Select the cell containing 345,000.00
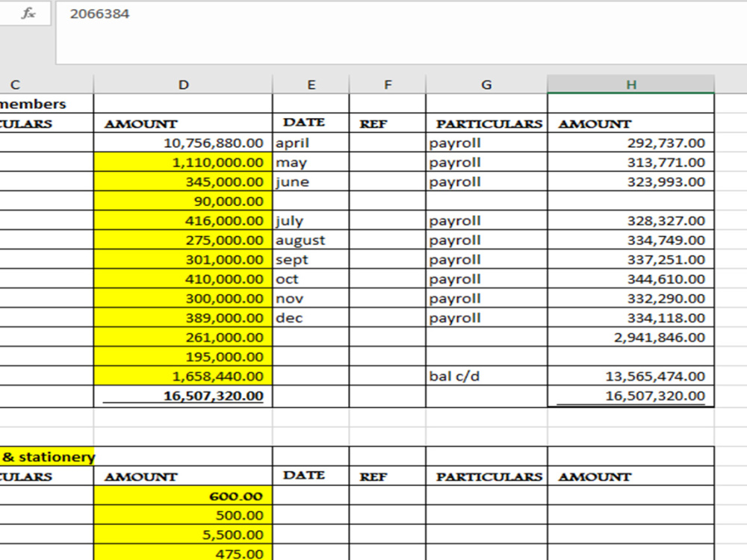Screen dimensions: 747x560 [x=184, y=182]
